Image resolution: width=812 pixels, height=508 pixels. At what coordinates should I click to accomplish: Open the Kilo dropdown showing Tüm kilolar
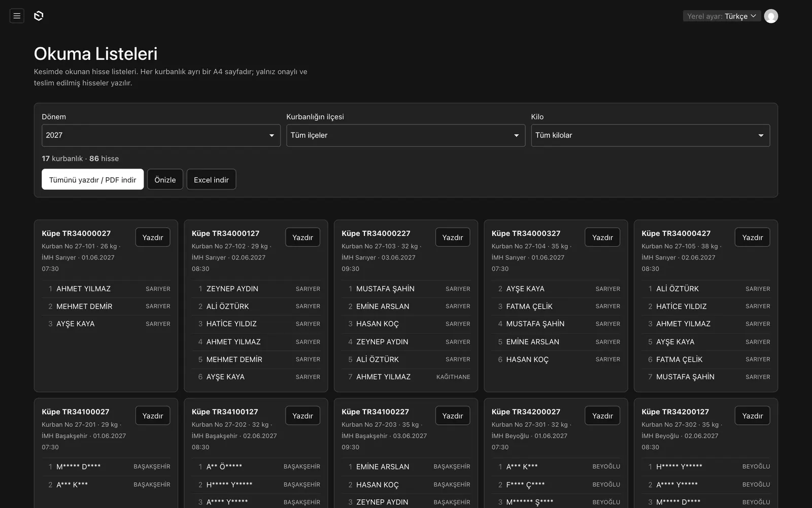coord(650,136)
